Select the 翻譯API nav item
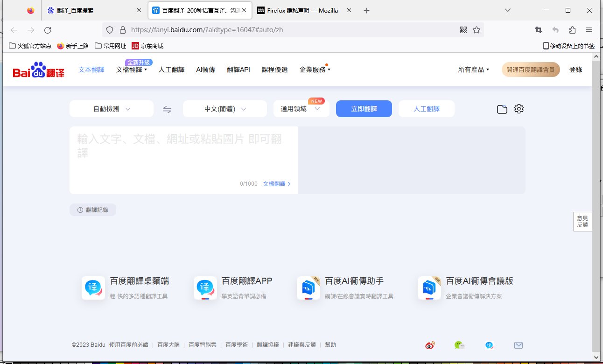The width and height of the screenshot is (603, 364). click(x=238, y=70)
